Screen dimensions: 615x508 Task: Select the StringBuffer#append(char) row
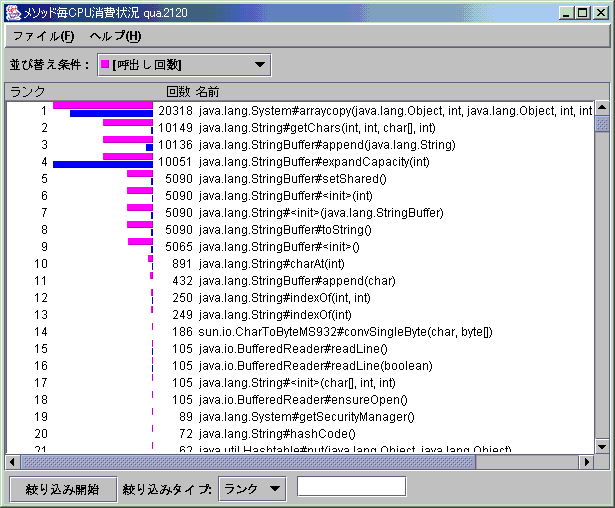(300, 280)
